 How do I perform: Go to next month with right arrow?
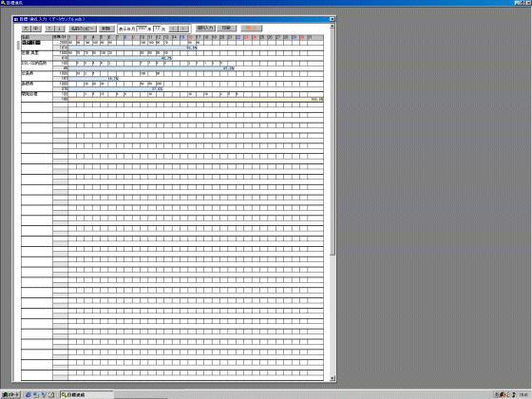183,28
